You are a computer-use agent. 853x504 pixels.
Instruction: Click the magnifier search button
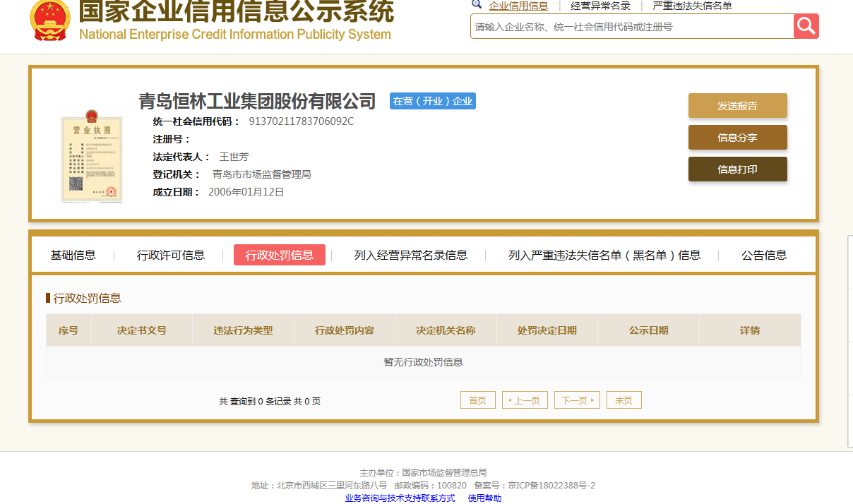tap(806, 26)
